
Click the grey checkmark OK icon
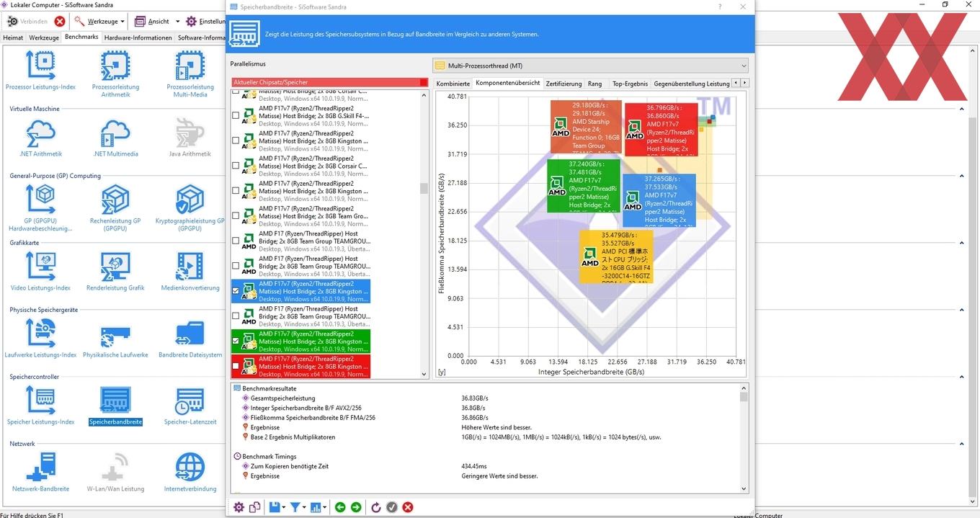(x=391, y=507)
